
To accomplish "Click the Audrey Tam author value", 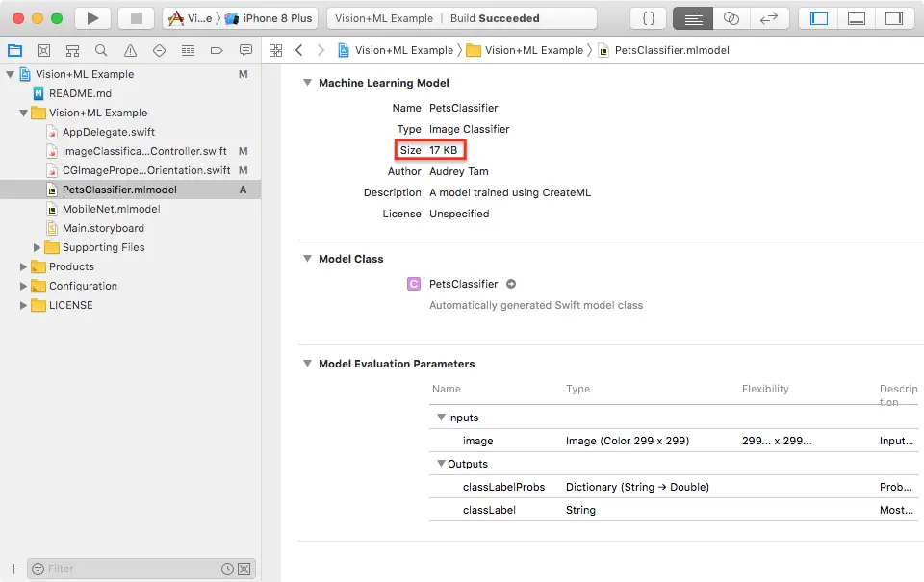I will tap(458, 171).
